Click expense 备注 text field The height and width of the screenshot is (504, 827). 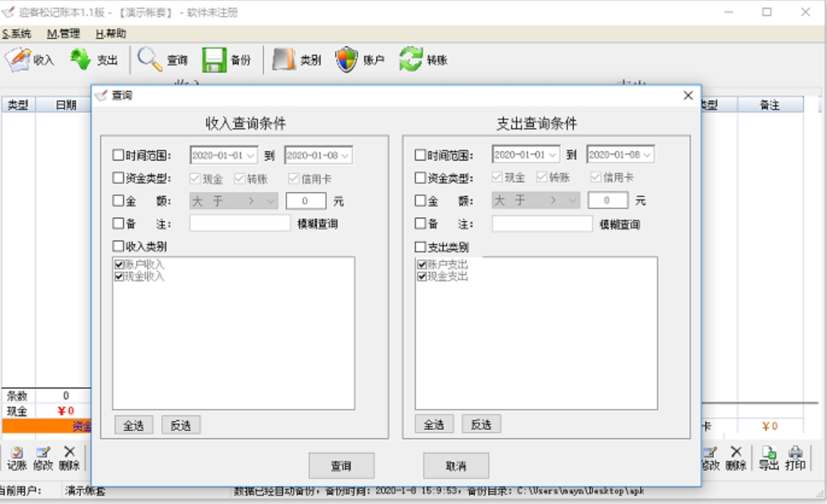542,223
